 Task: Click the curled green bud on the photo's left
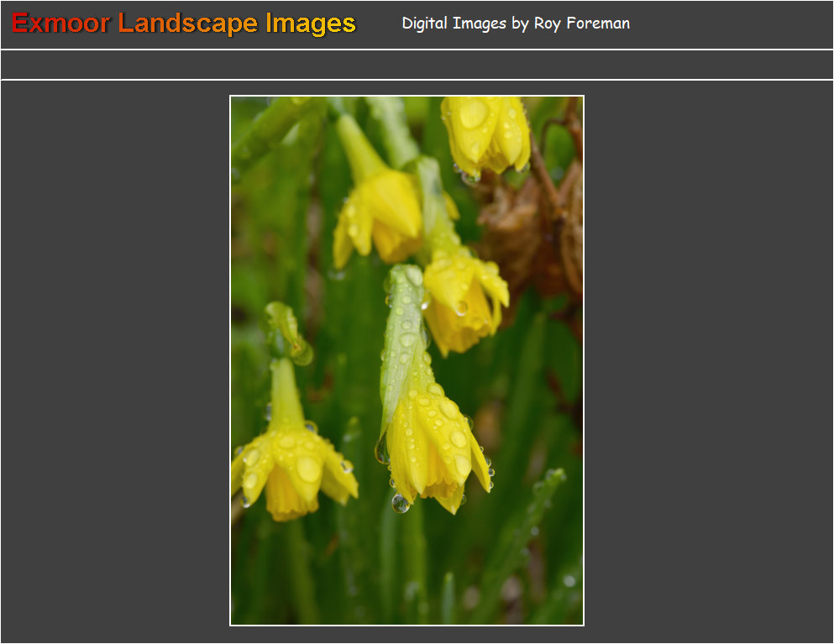(x=286, y=330)
